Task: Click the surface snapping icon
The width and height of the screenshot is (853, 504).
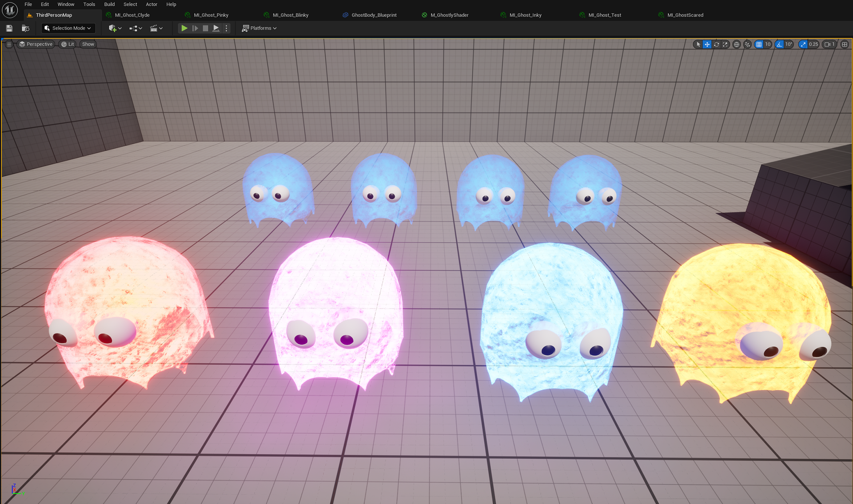Action: 747,44
